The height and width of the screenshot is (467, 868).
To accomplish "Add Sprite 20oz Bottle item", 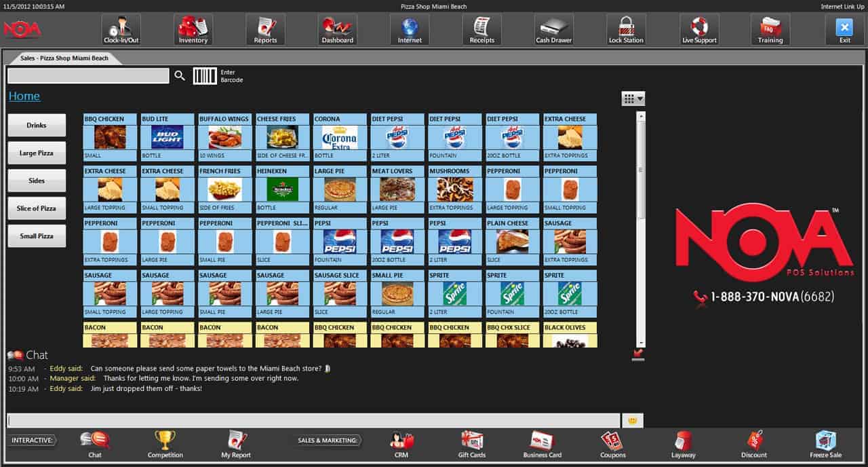I will tap(570, 293).
